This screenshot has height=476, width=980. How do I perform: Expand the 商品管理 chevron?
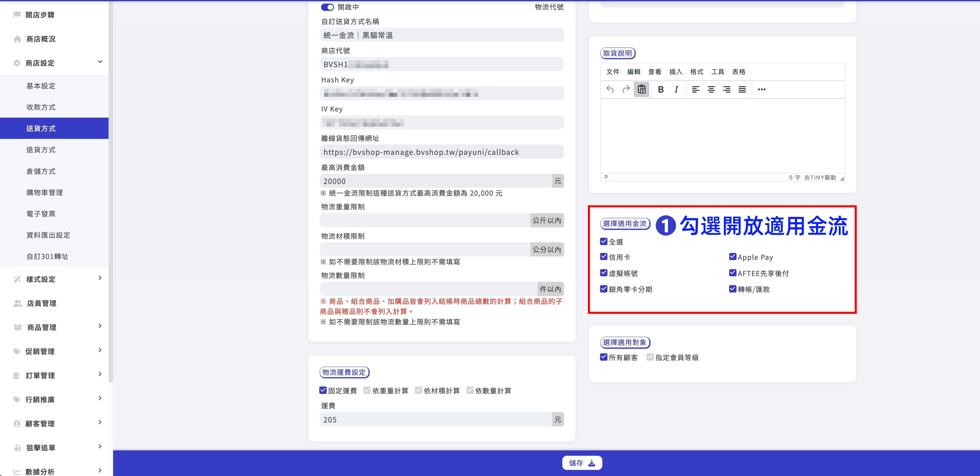[x=100, y=326]
